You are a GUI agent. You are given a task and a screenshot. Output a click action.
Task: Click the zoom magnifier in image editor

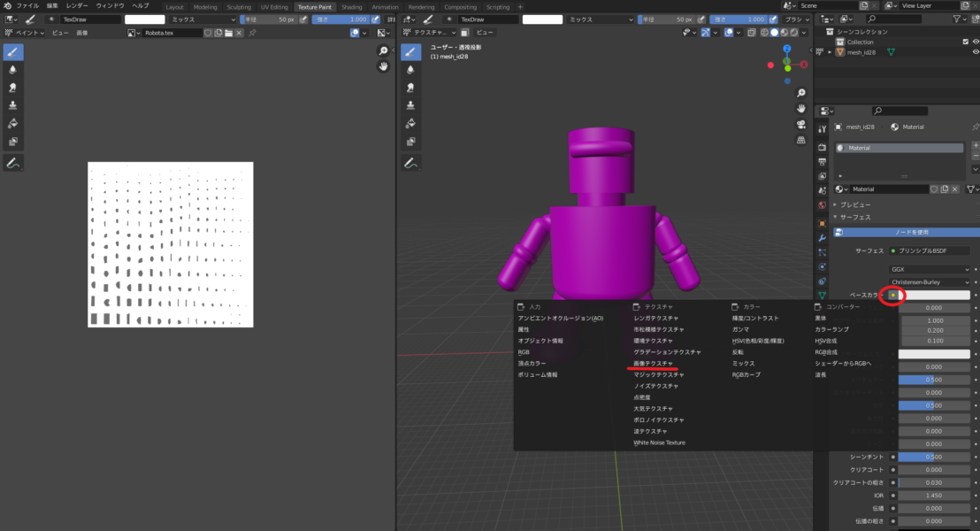[383, 50]
